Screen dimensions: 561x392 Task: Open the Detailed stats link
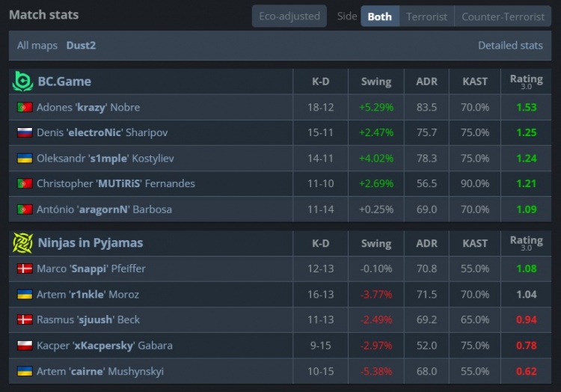510,45
